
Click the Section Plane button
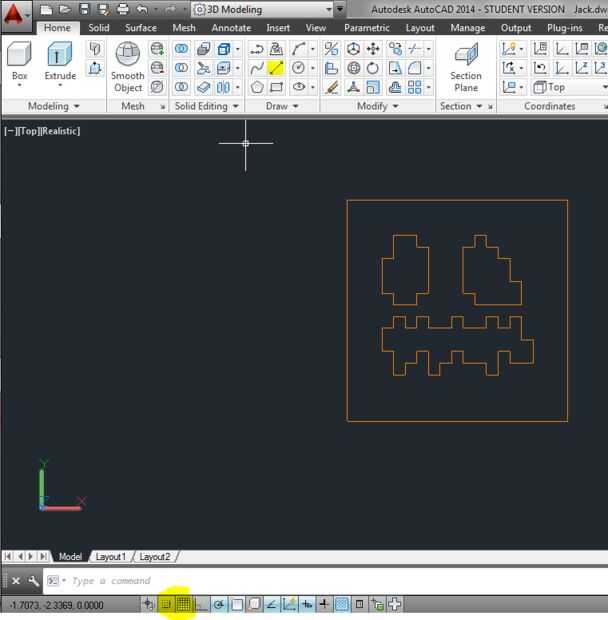click(x=466, y=67)
